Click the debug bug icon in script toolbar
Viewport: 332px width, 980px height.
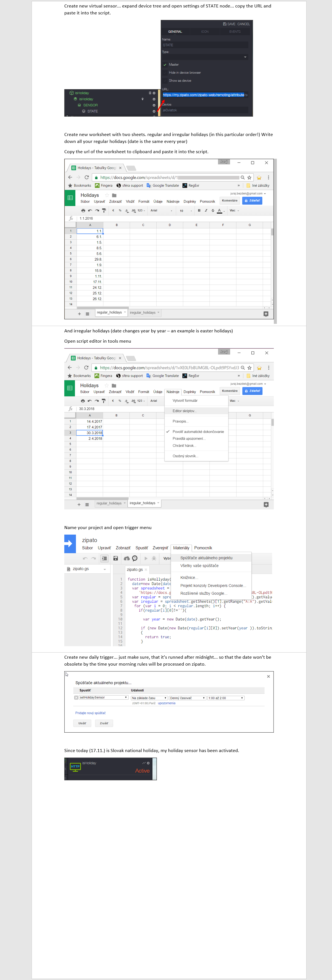point(154,558)
